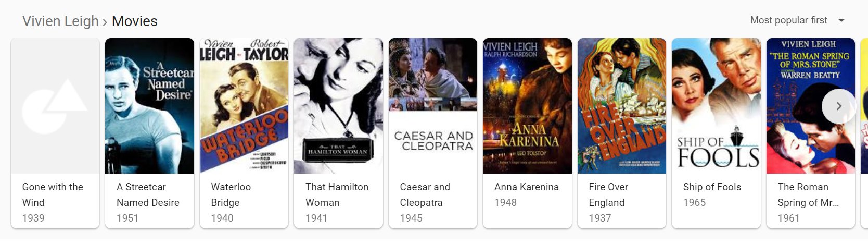Click the Ship of Fools title text

point(712,187)
